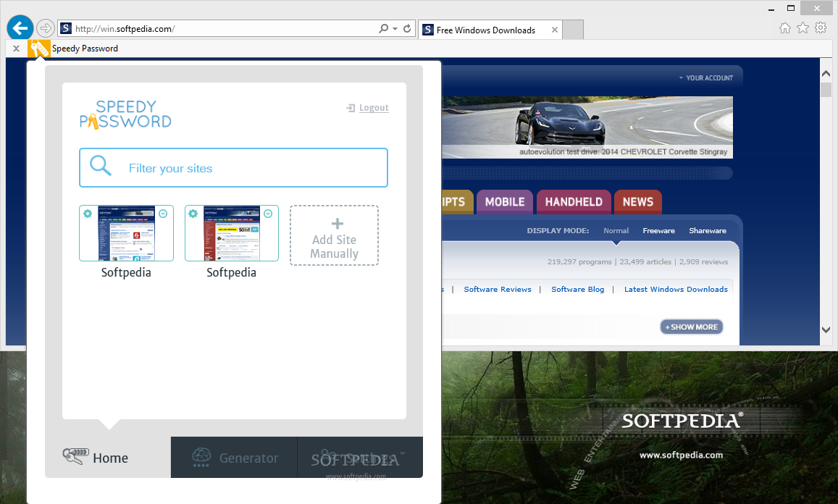Open a new blank tab
Screen dimensions: 838x504
pyautogui.click(x=573, y=30)
